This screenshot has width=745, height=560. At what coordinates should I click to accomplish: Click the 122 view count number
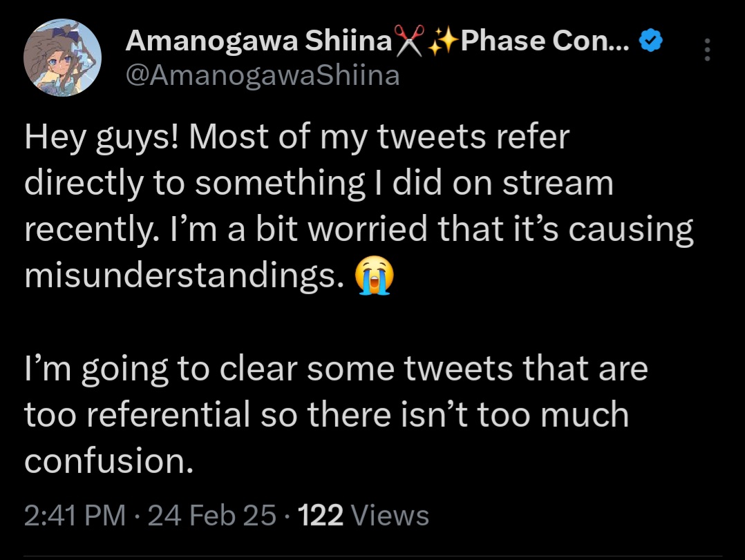click(321, 515)
